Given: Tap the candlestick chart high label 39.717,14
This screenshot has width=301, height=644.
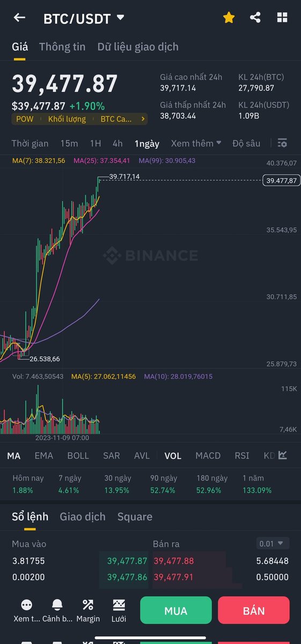Looking at the screenshot, I should 124,176.
